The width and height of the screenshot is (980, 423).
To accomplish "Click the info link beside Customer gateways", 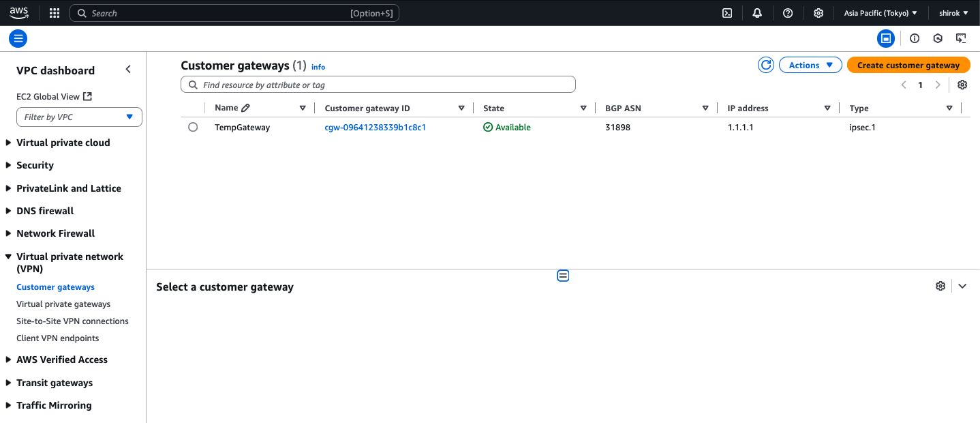I will [x=318, y=67].
